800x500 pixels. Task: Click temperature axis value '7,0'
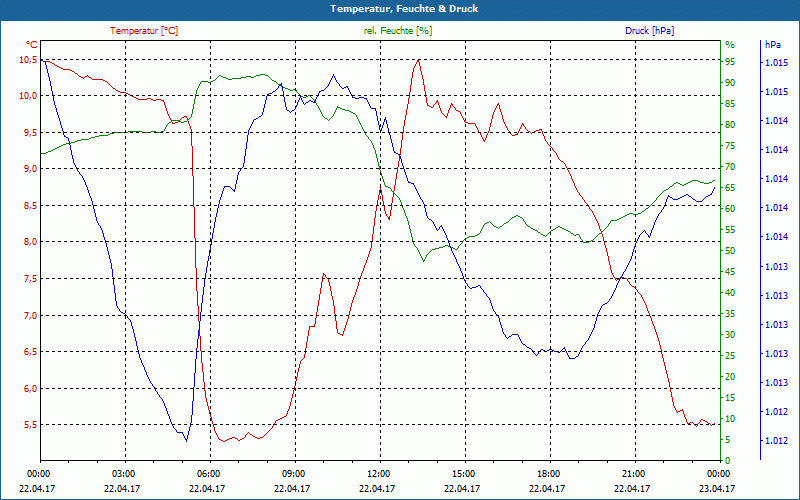(x=30, y=315)
